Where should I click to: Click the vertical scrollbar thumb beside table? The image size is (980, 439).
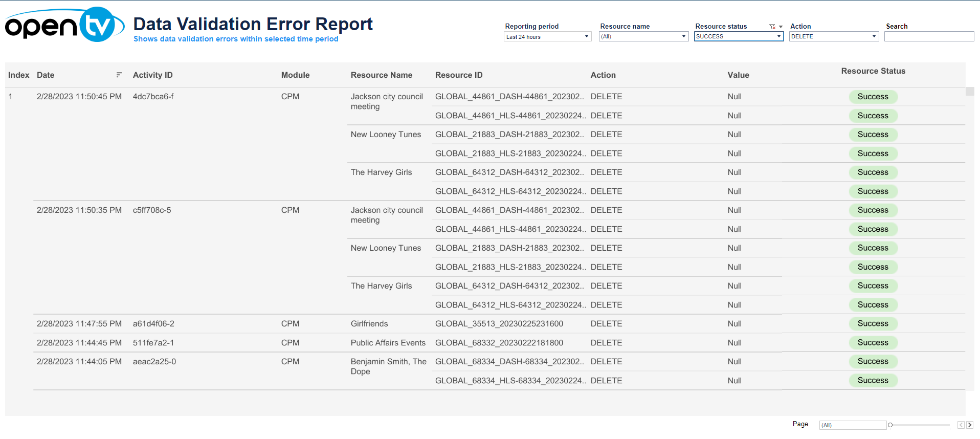click(x=970, y=92)
